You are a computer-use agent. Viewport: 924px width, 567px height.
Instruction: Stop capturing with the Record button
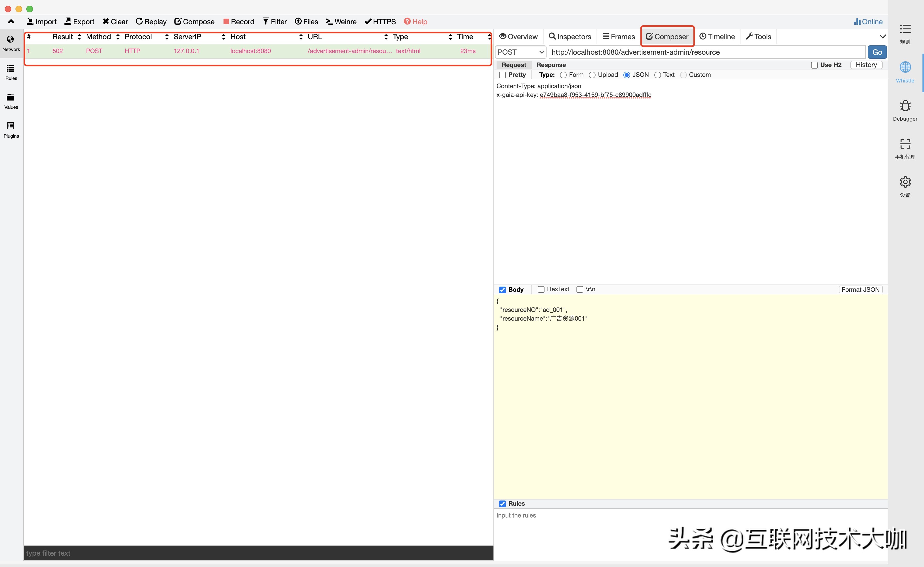[x=238, y=22]
